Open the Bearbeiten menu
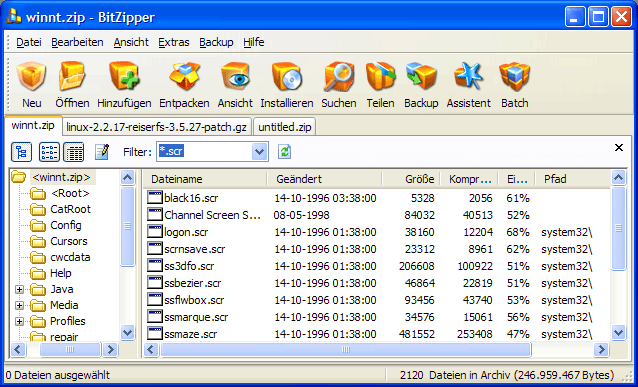Image resolution: width=638 pixels, height=387 pixels. 77,42
